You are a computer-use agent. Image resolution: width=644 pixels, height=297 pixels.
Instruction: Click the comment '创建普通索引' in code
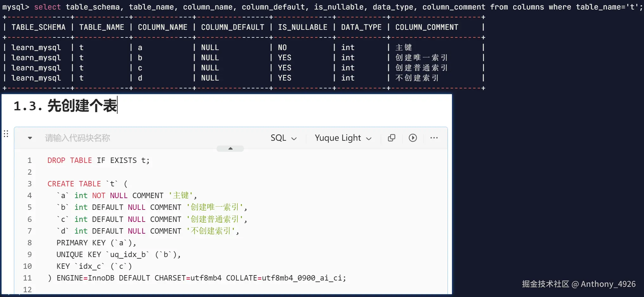click(x=215, y=219)
